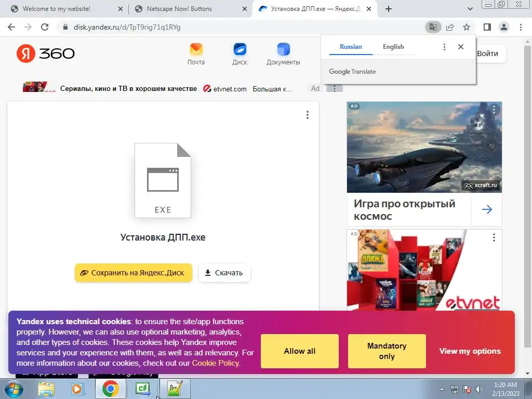This screenshot has height=399, width=532.
Task: Bookmark this page with the star icon
Action: (x=467, y=27)
